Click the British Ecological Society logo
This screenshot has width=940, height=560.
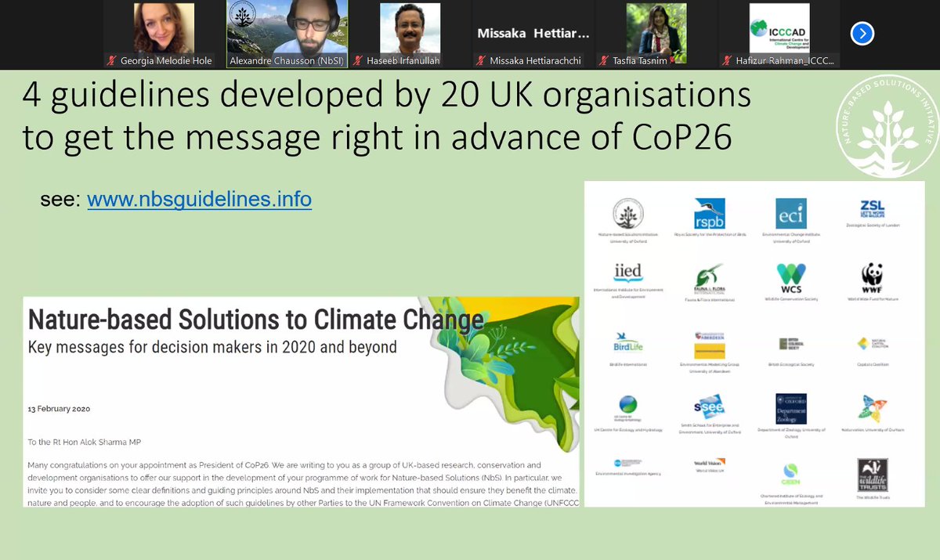(790, 344)
